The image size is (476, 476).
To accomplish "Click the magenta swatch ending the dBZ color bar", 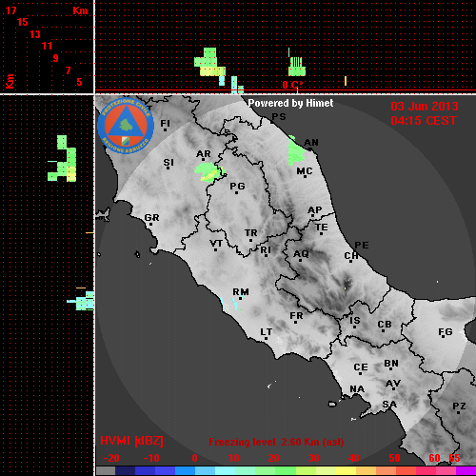I will click(466, 470).
